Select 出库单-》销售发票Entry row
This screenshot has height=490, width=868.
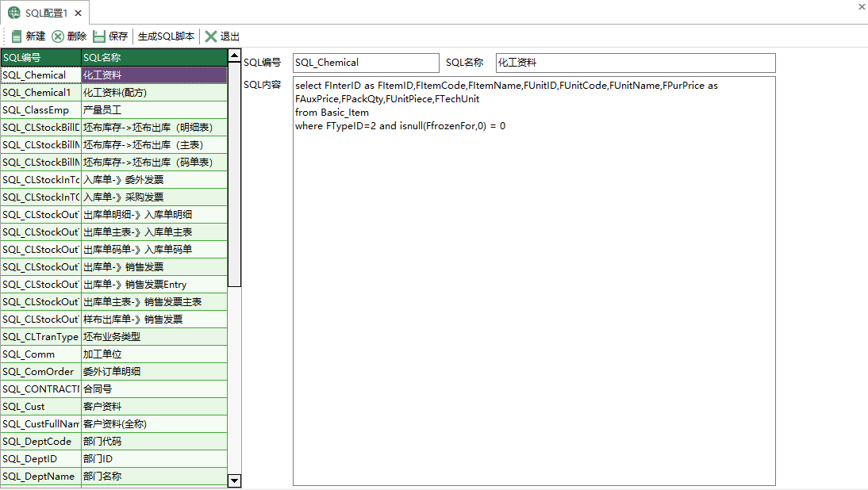155,285
